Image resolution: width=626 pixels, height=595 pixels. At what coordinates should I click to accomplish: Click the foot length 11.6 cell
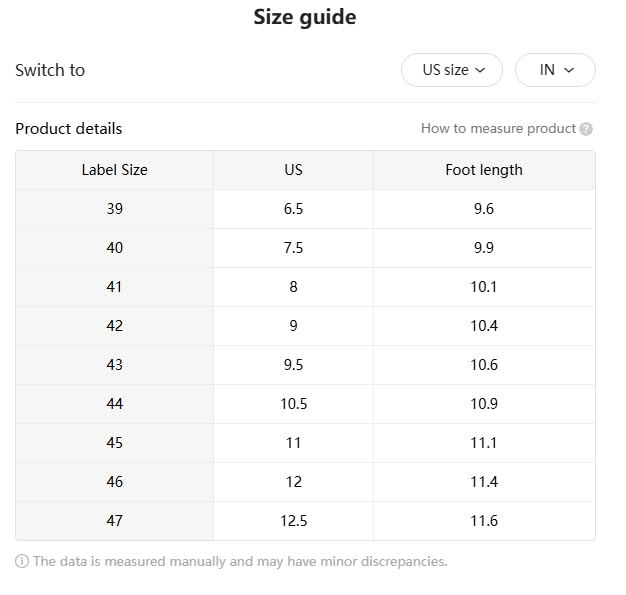(484, 521)
